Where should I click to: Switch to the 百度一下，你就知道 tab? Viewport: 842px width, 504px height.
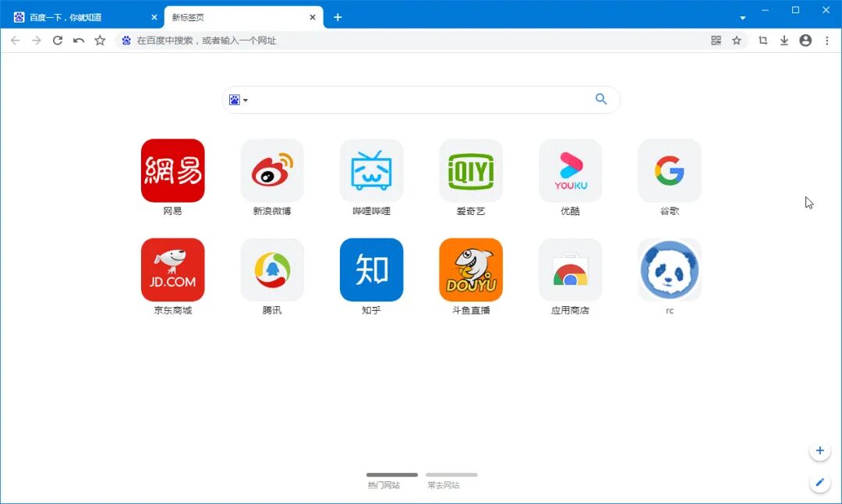pyautogui.click(x=83, y=17)
